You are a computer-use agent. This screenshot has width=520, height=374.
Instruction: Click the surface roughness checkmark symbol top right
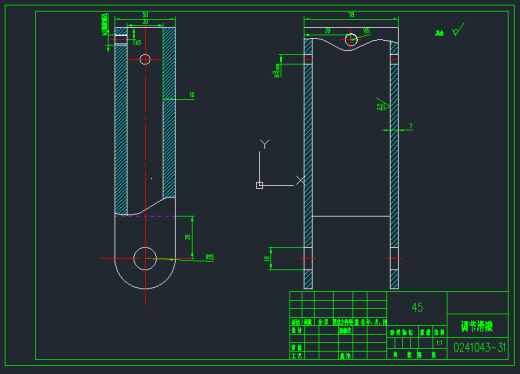pos(458,29)
